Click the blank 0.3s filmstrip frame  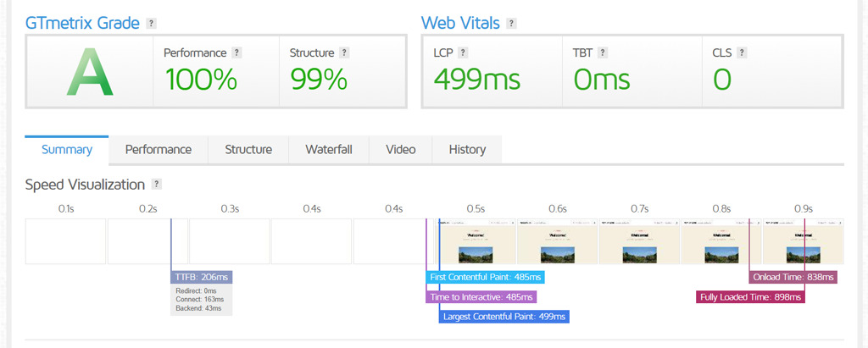tap(229, 241)
